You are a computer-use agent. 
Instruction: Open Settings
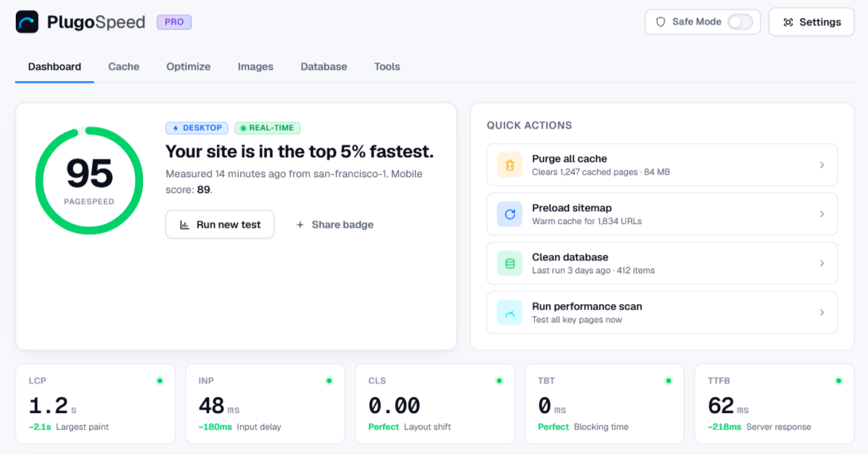point(812,22)
